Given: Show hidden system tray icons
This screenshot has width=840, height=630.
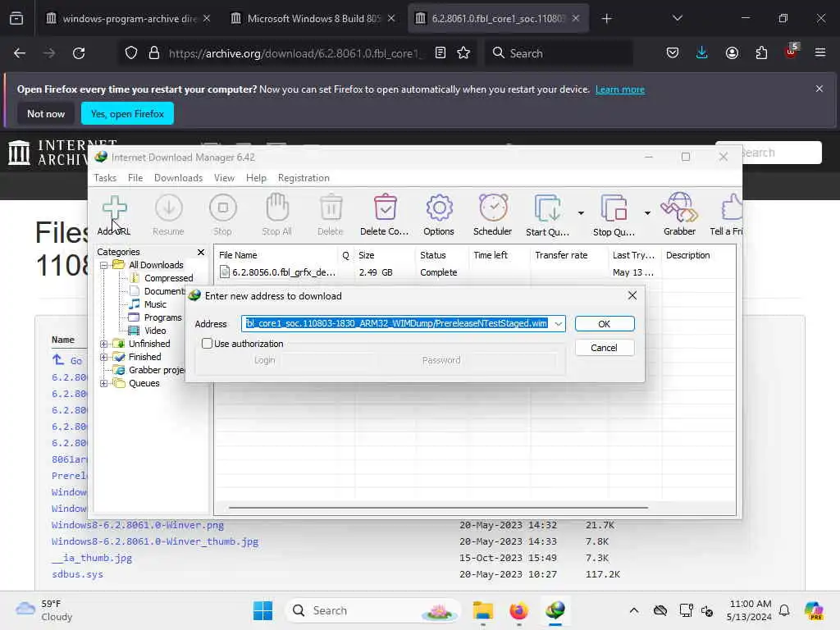Looking at the screenshot, I should [x=634, y=610].
